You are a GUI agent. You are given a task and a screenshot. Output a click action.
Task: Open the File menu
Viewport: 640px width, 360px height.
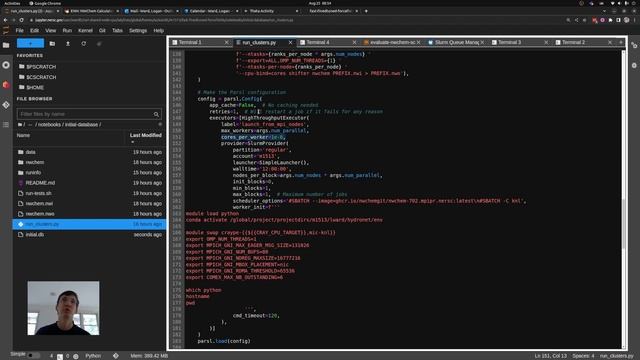pyautogui.click(x=20, y=31)
